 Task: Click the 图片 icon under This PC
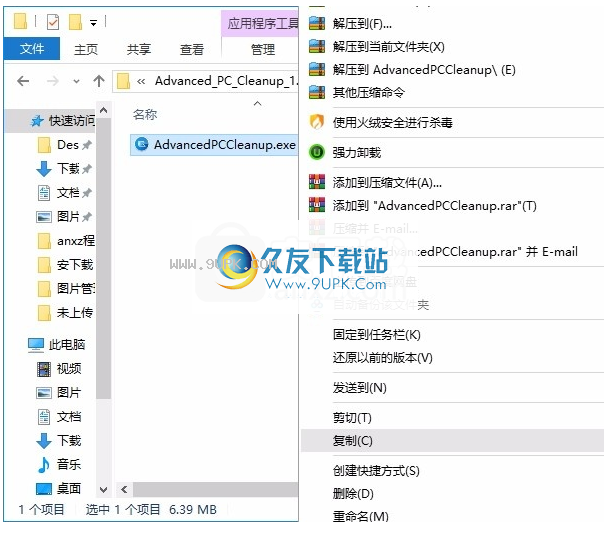tap(44, 393)
